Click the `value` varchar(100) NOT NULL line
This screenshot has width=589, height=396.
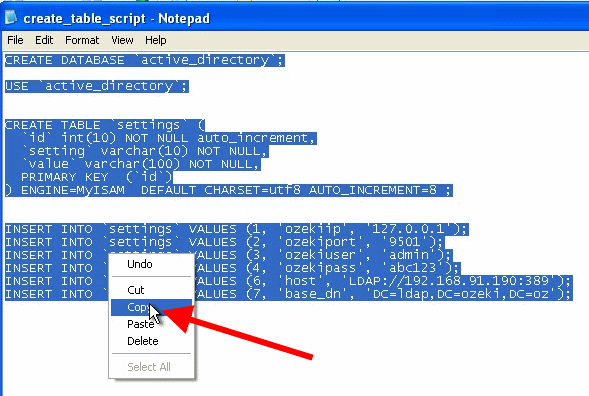(133, 164)
